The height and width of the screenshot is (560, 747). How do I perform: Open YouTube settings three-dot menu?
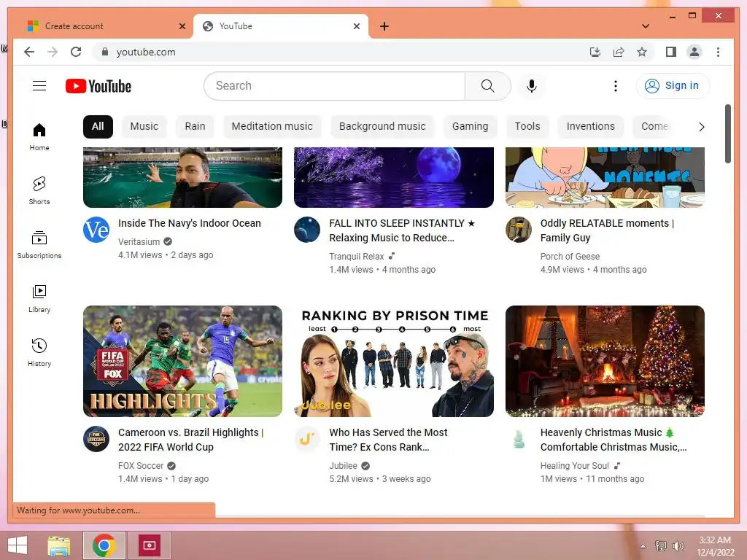tap(616, 86)
